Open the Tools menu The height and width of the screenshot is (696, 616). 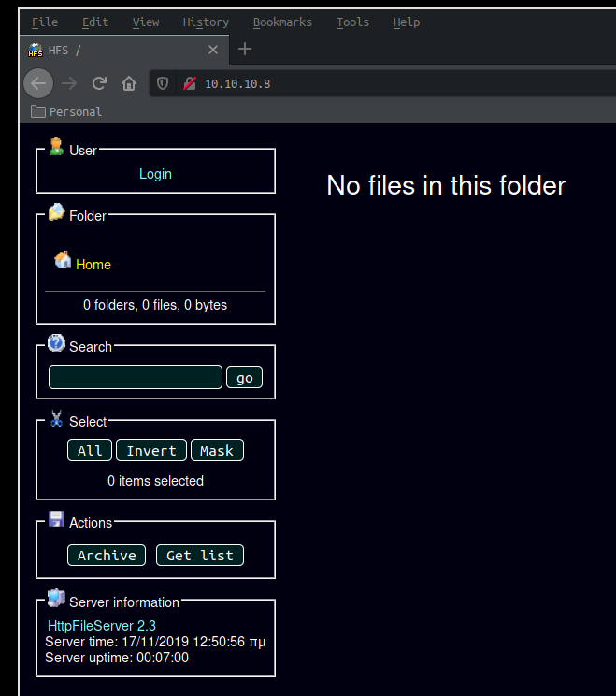(x=352, y=22)
